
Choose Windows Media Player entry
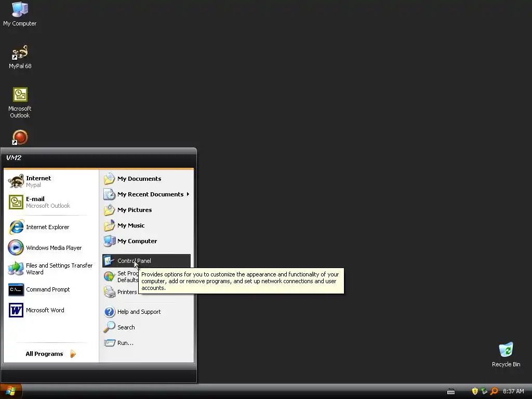(x=54, y=248)
